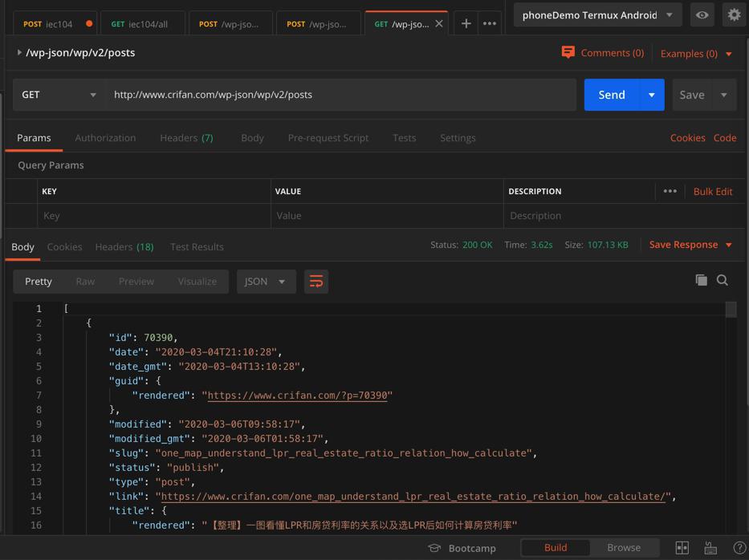Open the Pre-request Script tab
The height and width of the screenshot is (560, 749).
coord(328,138)
